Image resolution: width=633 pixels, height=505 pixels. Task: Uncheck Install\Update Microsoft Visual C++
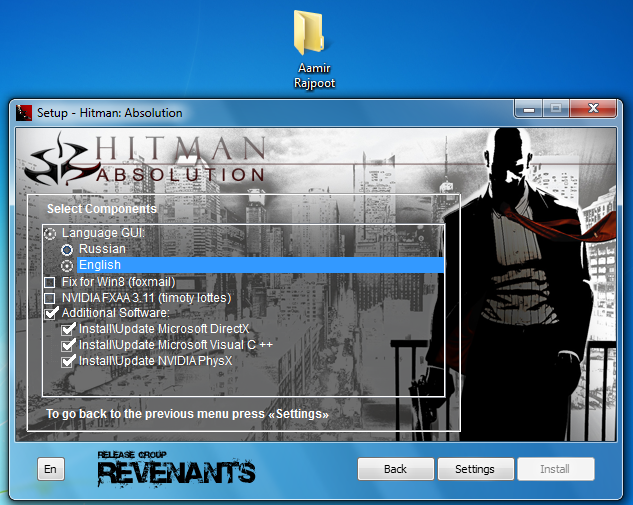68,345
